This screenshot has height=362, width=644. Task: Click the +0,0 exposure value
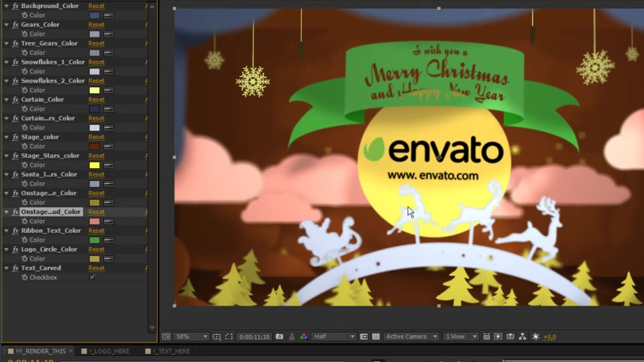coord(549,337)
